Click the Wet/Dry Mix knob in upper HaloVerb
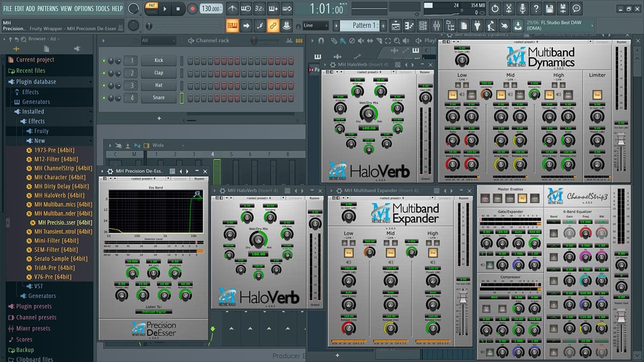The image size is (644, 362). (368, 113)
